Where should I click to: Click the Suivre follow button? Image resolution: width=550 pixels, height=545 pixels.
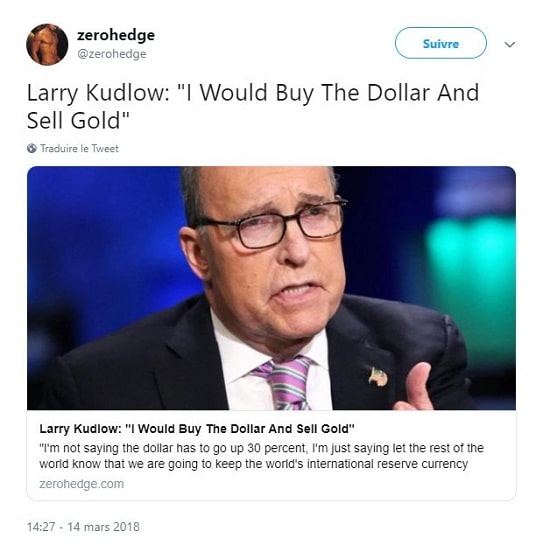coord(441,43)
